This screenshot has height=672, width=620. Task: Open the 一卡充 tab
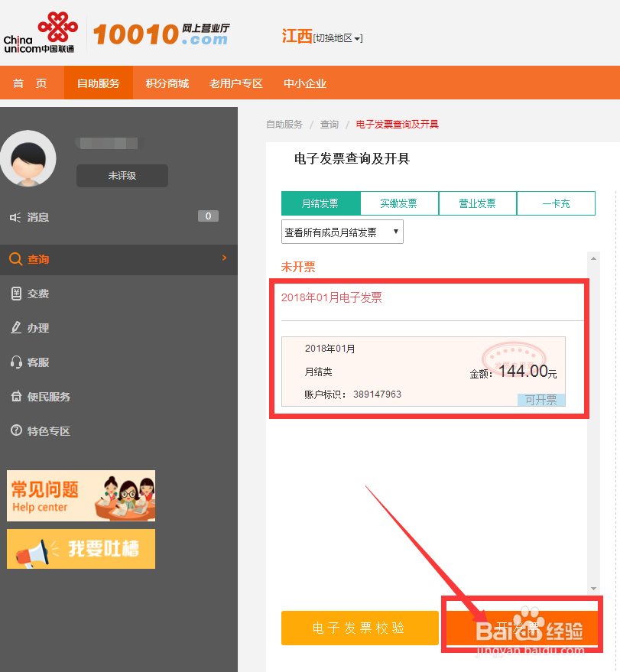point(556,203)
